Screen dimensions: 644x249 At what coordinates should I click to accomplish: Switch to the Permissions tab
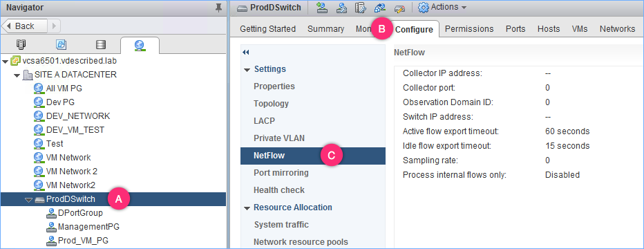point(469,29)
